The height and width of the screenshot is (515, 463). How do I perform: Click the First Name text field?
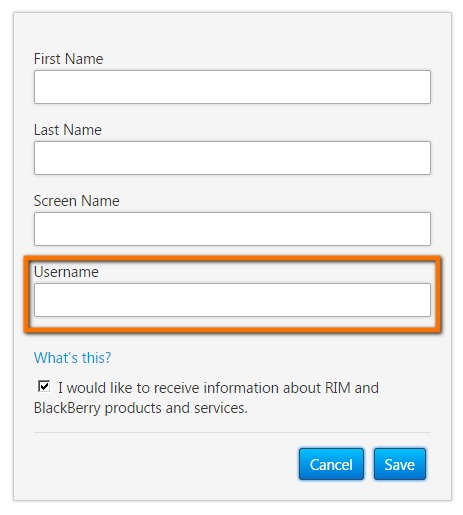(232, 87)
